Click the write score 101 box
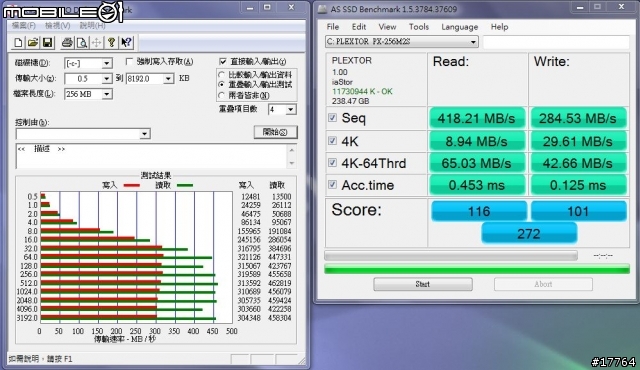 click(x=578, y=211)
